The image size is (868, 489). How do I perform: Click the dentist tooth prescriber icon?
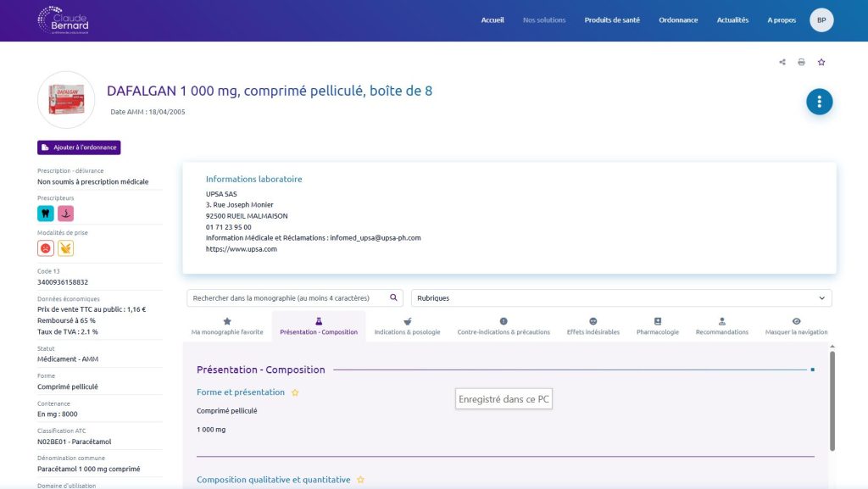point(45,214)
